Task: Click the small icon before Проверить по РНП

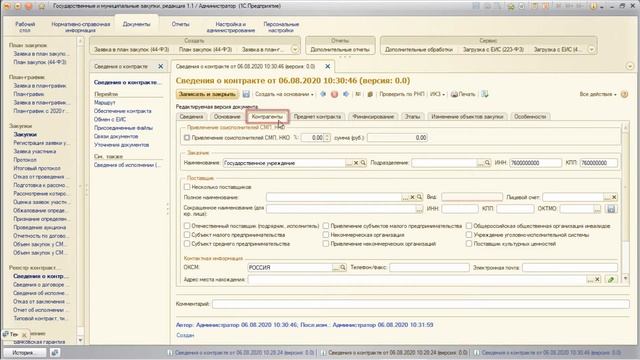Action: click(x=370, y=94)
